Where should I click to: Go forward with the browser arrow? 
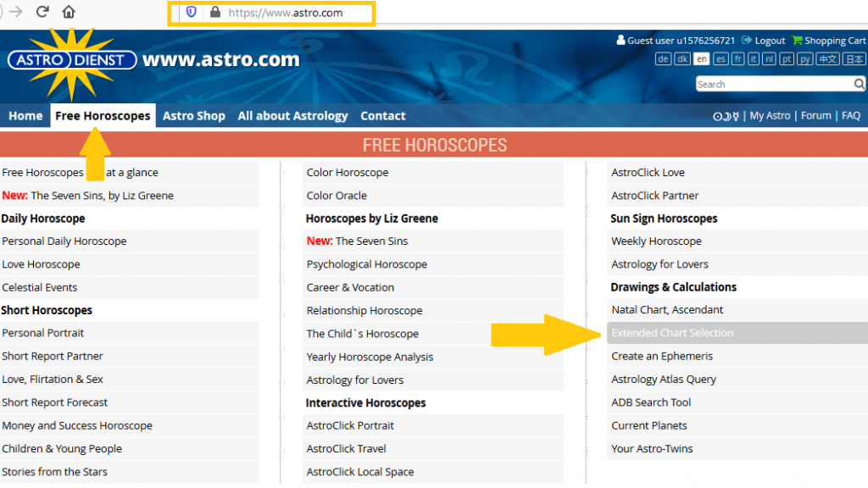click(x=15, y=12)
